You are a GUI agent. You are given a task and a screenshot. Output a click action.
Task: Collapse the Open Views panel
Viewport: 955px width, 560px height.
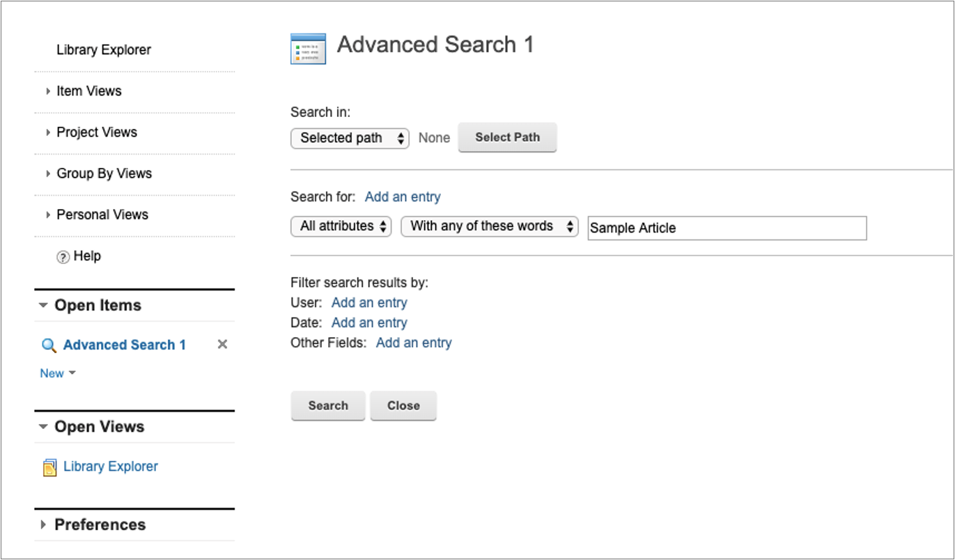pos(44,427)
